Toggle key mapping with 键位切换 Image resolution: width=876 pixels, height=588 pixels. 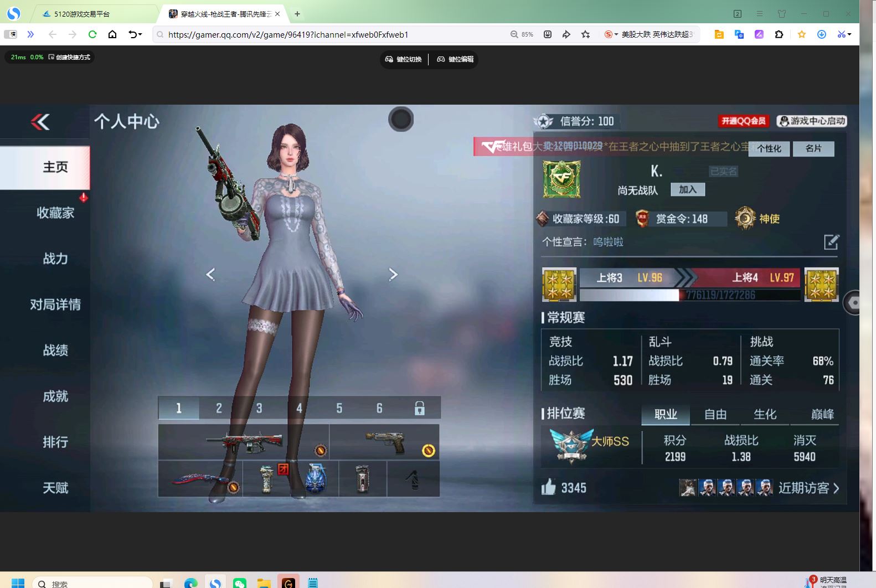404,59
